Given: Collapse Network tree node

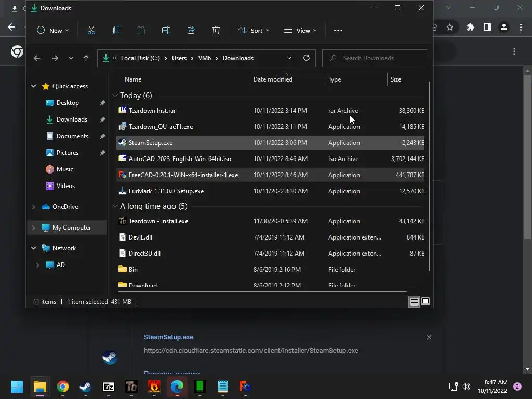Looking at the screenshot, I should [x=34, y=248].
